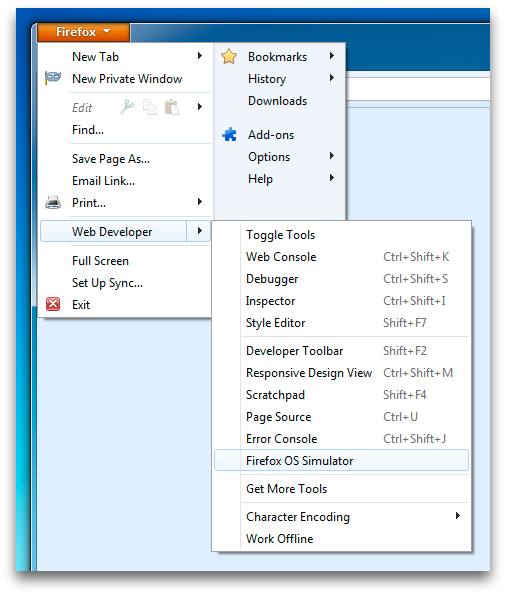Expand the Print submenu arrow
The height and width of the screenshot is (595, 506).
click(200, 202)
